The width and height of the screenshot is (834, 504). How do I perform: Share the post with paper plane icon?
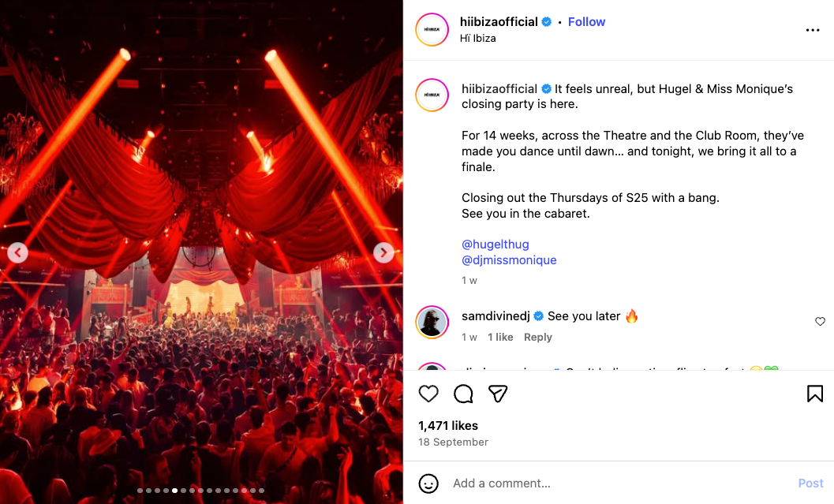pyautogui.click(x=497, y=394)
